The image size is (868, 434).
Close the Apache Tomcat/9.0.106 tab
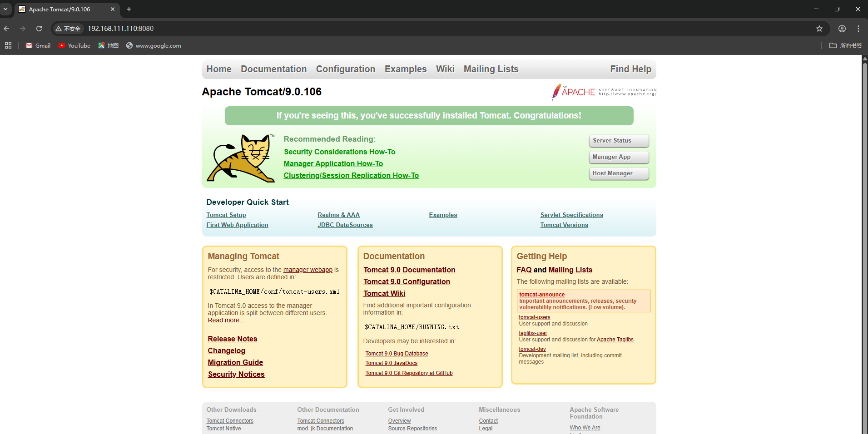click(x=113, y=9)
